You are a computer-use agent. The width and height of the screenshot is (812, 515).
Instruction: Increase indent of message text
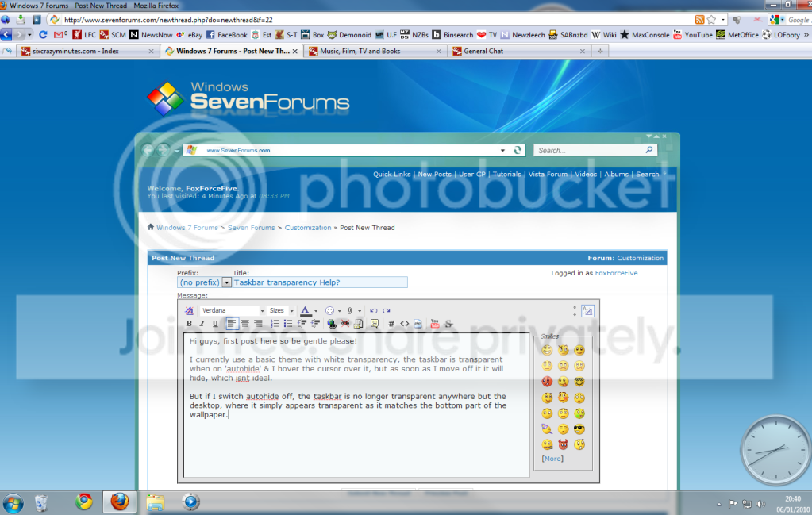[315, 324]
